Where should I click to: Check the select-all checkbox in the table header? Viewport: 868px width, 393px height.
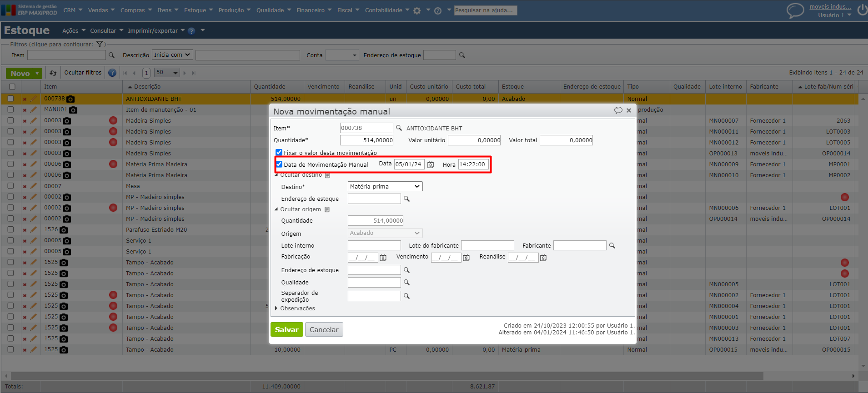point(12,87)
